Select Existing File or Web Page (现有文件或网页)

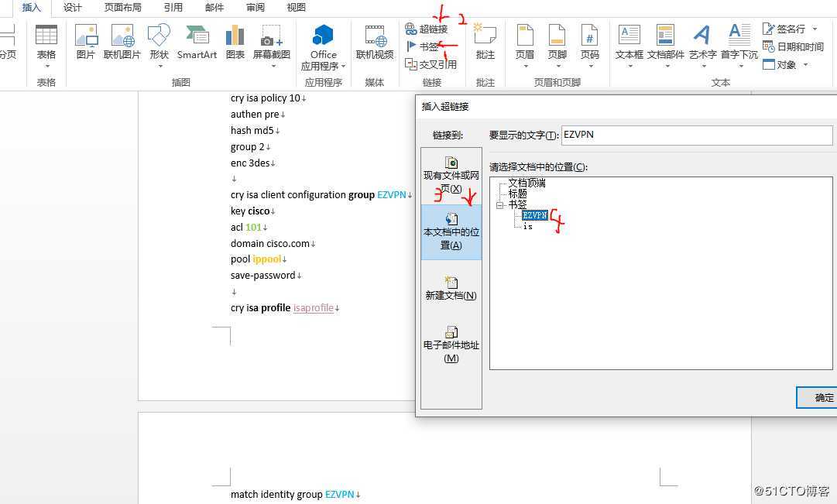coord(451,175)
